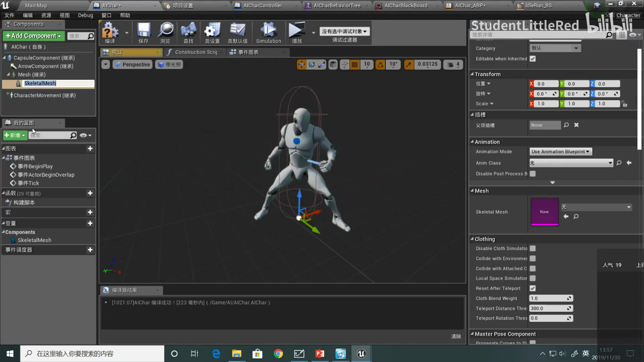Toggle grid snapping icon in viewport
The height and width of the screenshot is (362, 644).
pyautogui.click(x=355, y=64)
